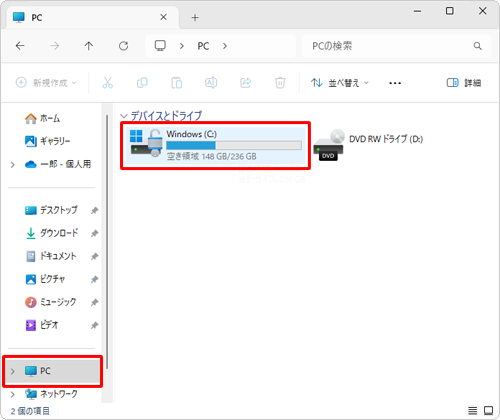Click pin icon next to ダウンロード
The width and height of the screenshot is (500, 420).
94,233
